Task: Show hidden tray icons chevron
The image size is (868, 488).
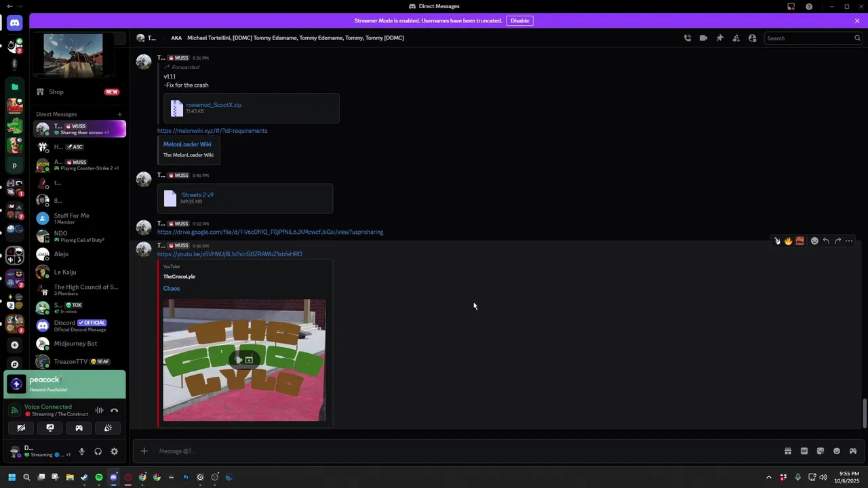Action: tap(768, 477)
